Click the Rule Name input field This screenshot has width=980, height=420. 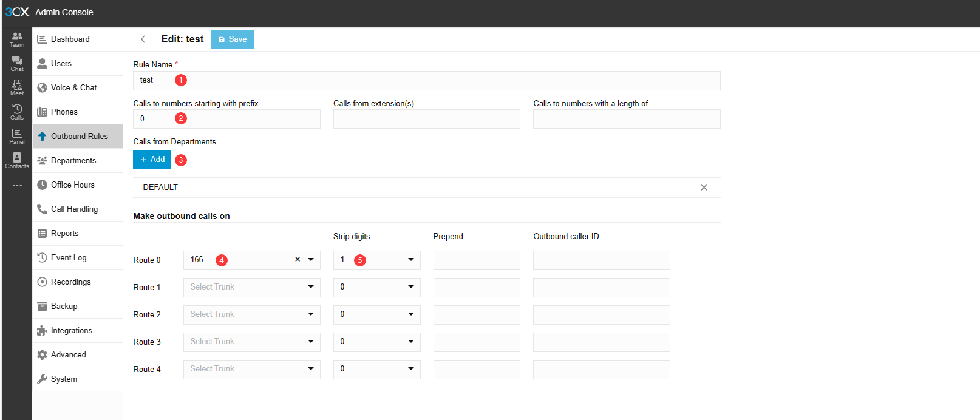[x=427, y=81]
